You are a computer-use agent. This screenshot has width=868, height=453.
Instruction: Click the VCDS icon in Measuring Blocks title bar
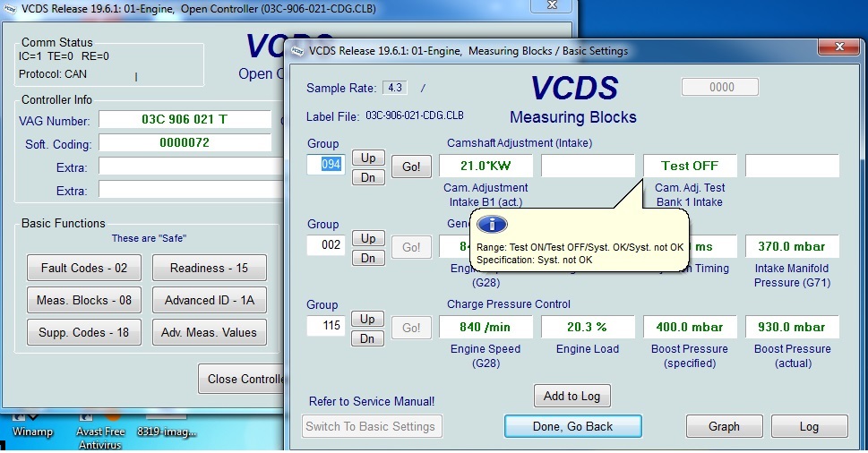[x=298, y=51]
